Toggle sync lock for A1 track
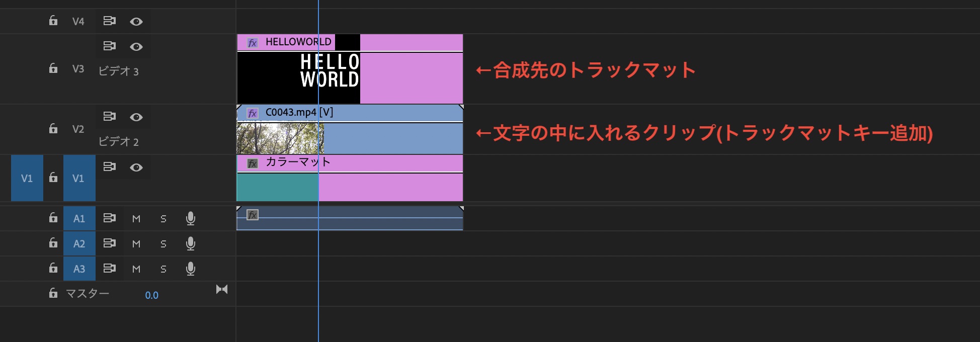The width and height of the screenshot is (980, 342). point(109,218)
